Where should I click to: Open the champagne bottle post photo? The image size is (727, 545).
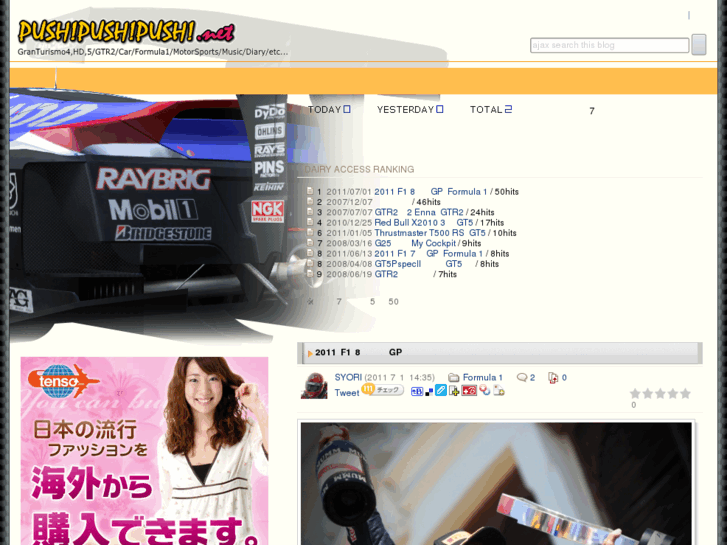click(x=496, y=484)
